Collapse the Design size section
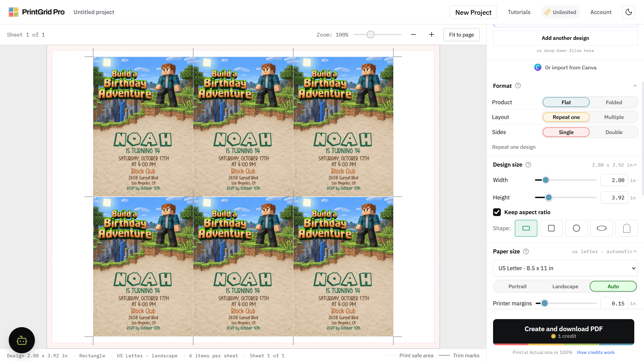Screen dimensions: 644x362 635,165
